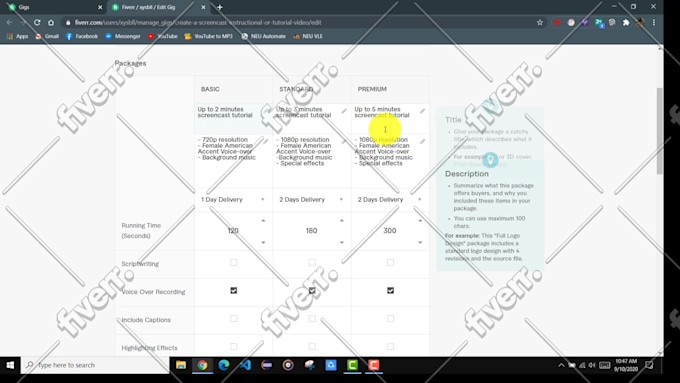
Task: Uncheck Voice Over Recording for Basic package
Action: [234, 291]
